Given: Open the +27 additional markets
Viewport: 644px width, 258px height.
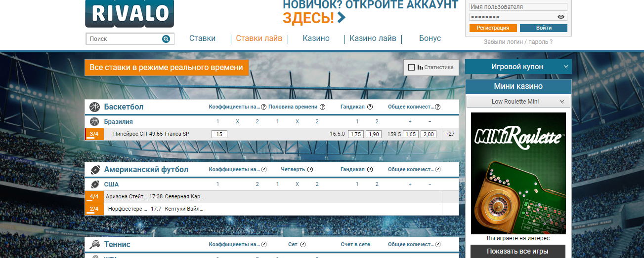Looking at the screenshot, I should coord(450,134).
